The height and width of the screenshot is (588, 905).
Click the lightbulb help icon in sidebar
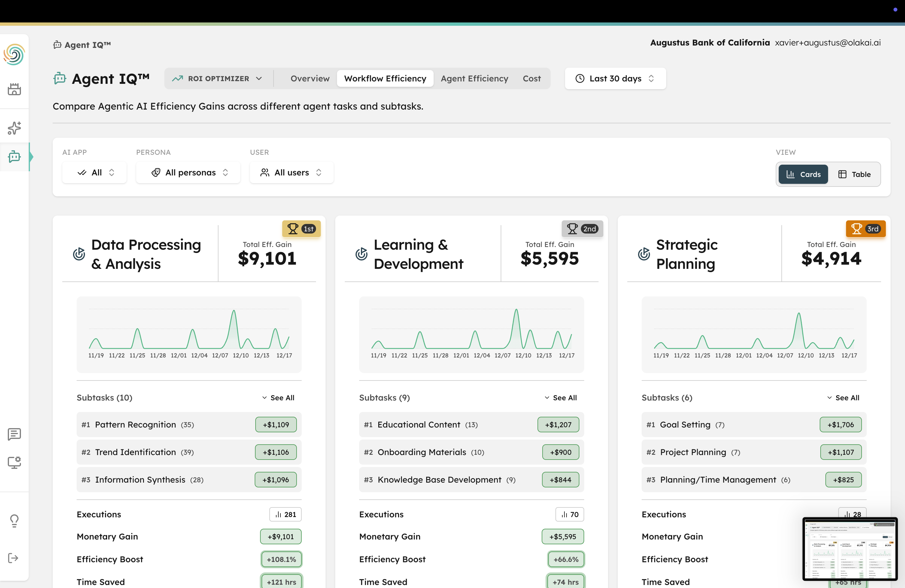[x=14, y=521]
